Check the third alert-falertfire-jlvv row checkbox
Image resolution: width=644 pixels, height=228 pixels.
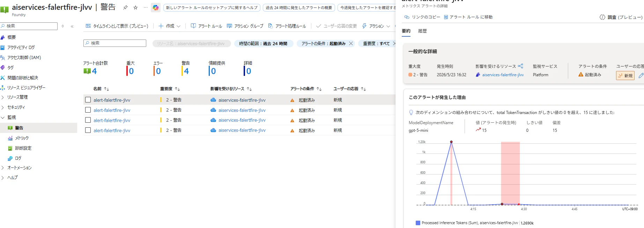pyautogui.click(x=88, y=120)
